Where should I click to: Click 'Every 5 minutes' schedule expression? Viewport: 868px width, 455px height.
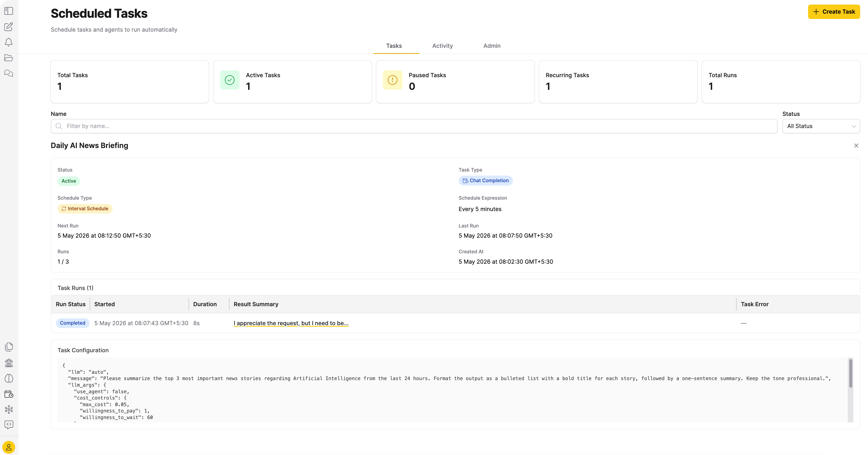(x=480, y=209)
